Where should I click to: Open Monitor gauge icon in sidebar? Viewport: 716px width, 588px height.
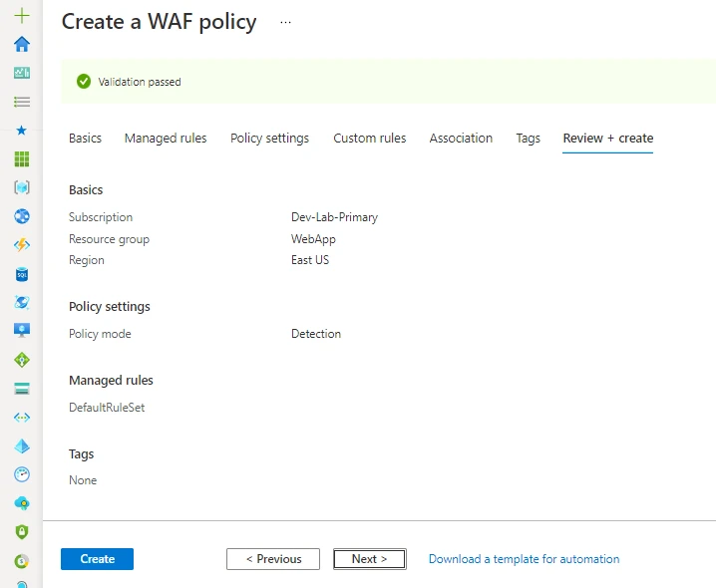(x=22, y=474)
